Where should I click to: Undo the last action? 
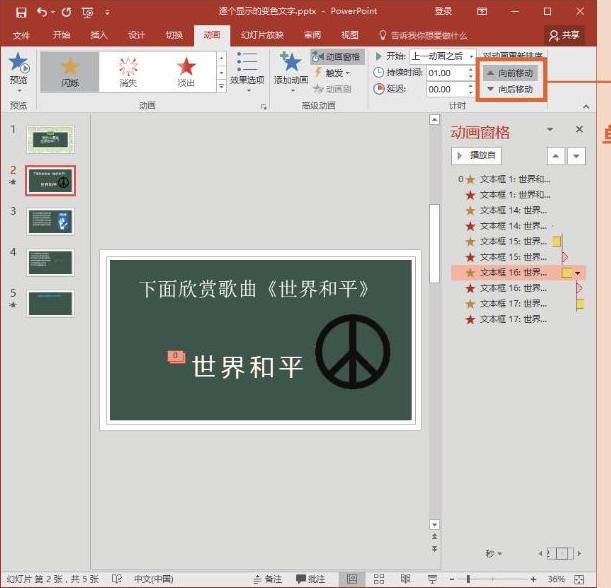tap(42, 12)
